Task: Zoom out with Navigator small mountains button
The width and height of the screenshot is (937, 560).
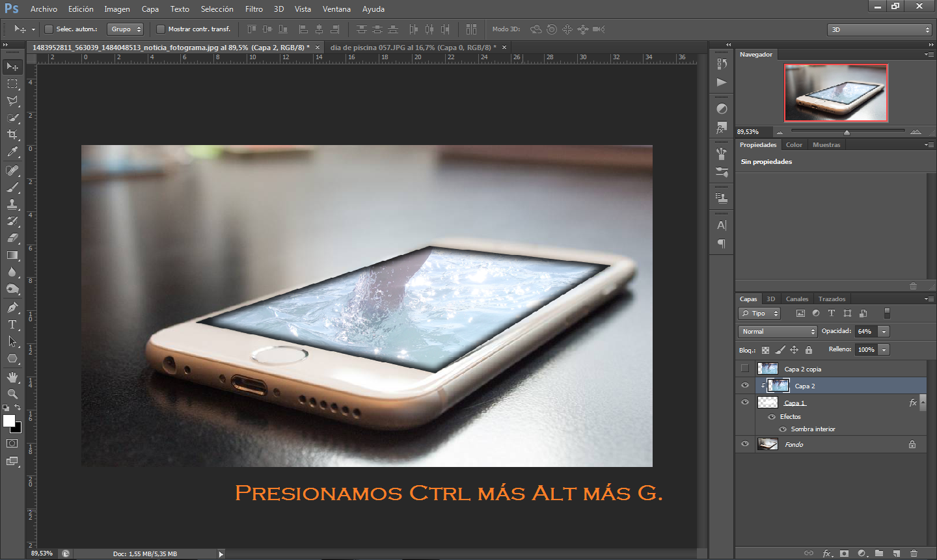Action: tap(780, 132)
